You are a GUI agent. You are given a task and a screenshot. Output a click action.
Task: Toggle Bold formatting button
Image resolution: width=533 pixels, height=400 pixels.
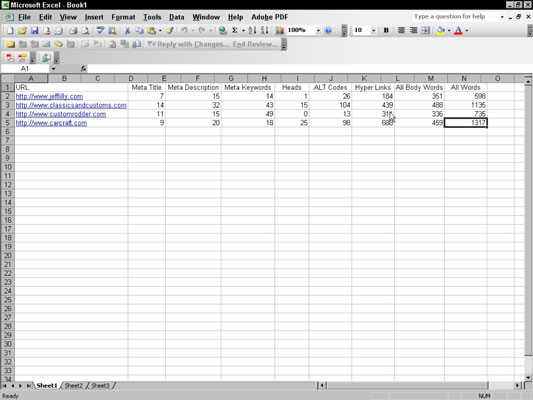click(386, 31)
